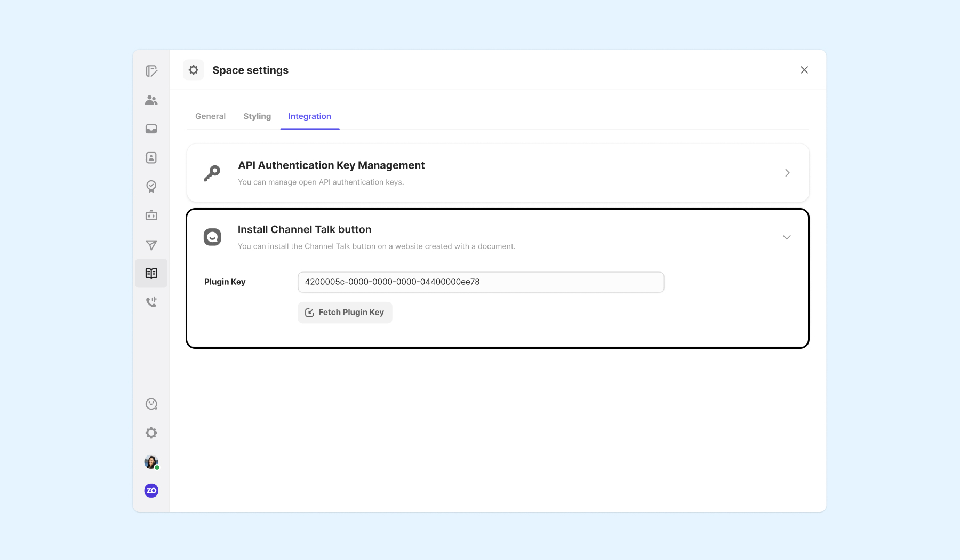Open the paper plane send icon in sidebar

tap(151, 245)
